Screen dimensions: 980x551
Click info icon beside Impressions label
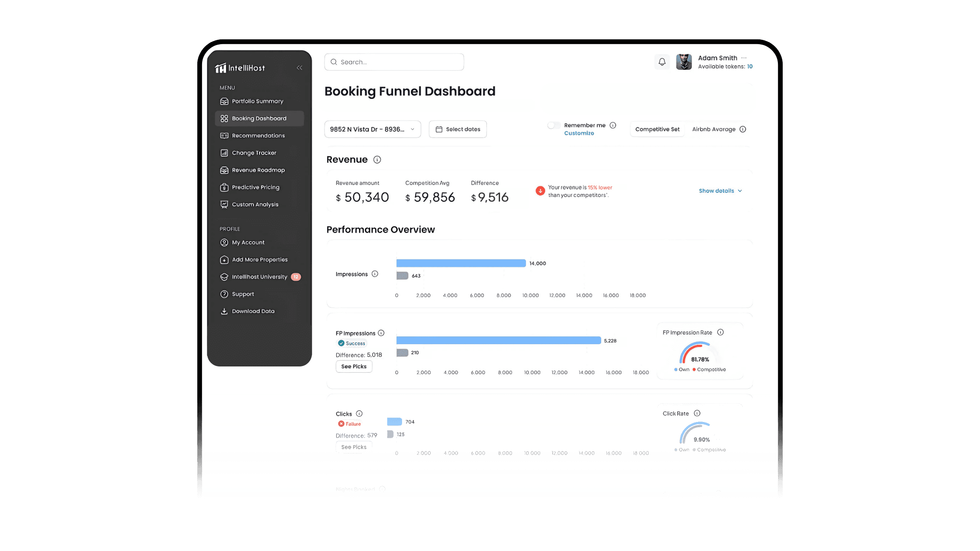point(375,274)
